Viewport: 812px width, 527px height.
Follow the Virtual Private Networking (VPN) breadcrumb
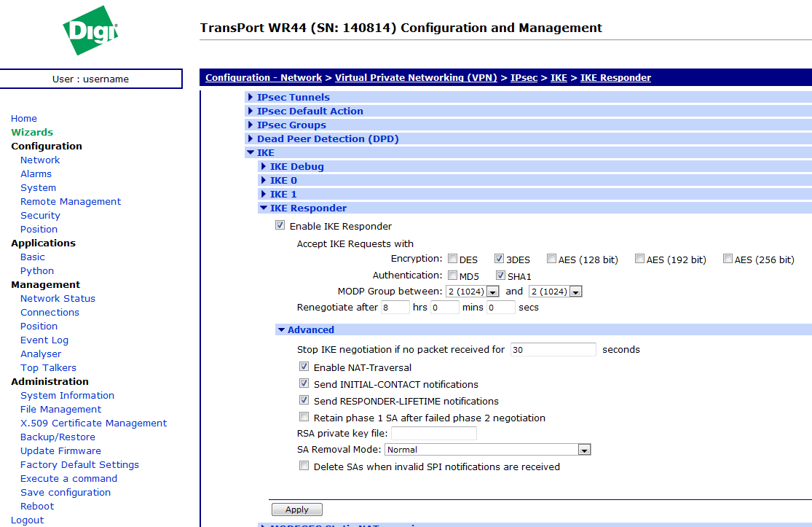click(x=416, y=77)
